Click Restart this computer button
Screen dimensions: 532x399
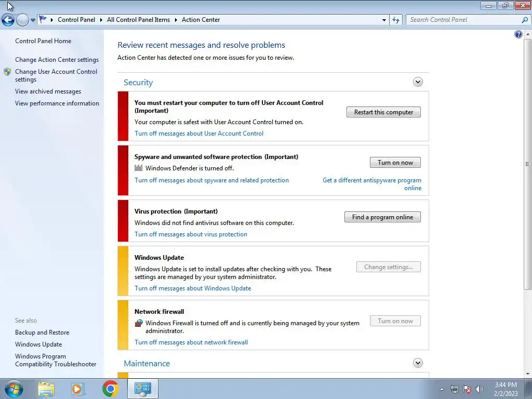[x=383, y=112]
